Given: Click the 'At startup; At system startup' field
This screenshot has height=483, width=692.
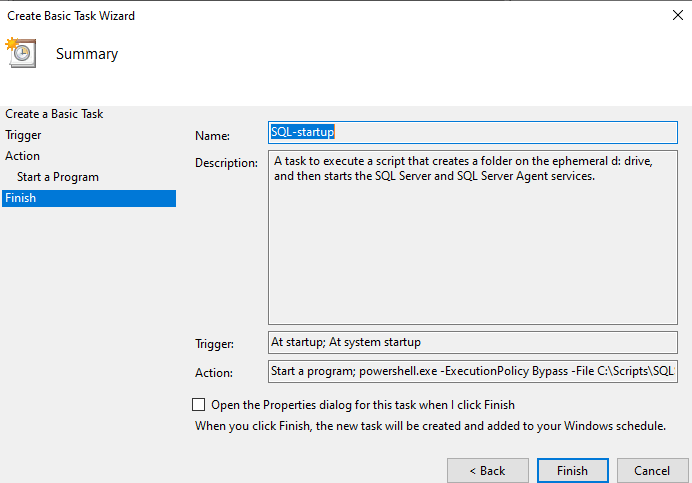Looking at the screenshot, I should (x=473, y=342).
